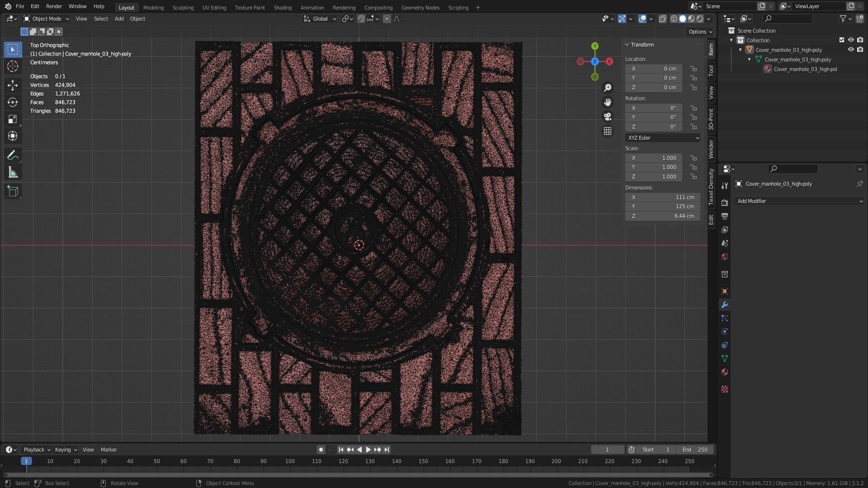Uncheck the Collection exclude checkbox
Viewport: 868px width, 488px height.
tap(842, 40)
